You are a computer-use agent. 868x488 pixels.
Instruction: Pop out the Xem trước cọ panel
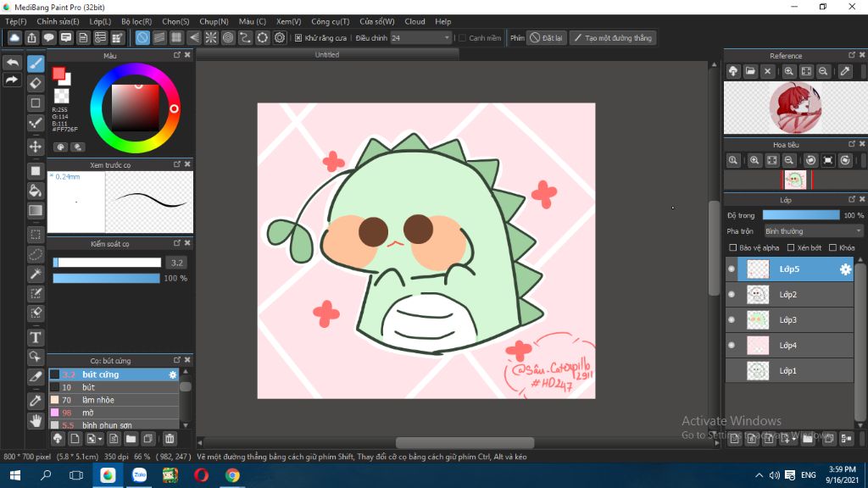[x=177, y=164]
